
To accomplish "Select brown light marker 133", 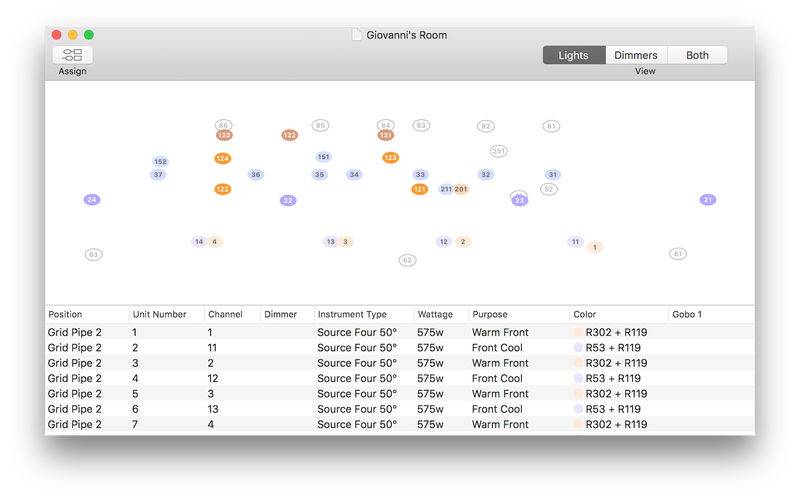I will click(x=224, y=135).
